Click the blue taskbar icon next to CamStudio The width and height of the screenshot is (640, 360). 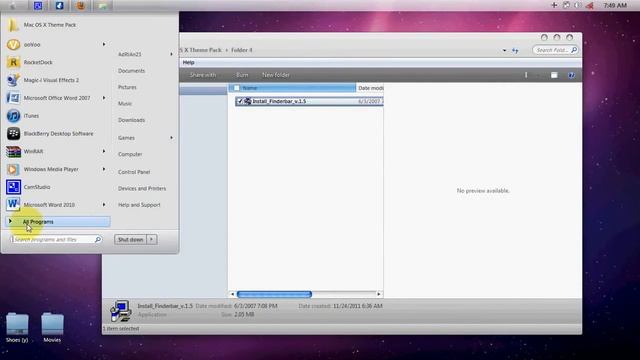[60, 5]
